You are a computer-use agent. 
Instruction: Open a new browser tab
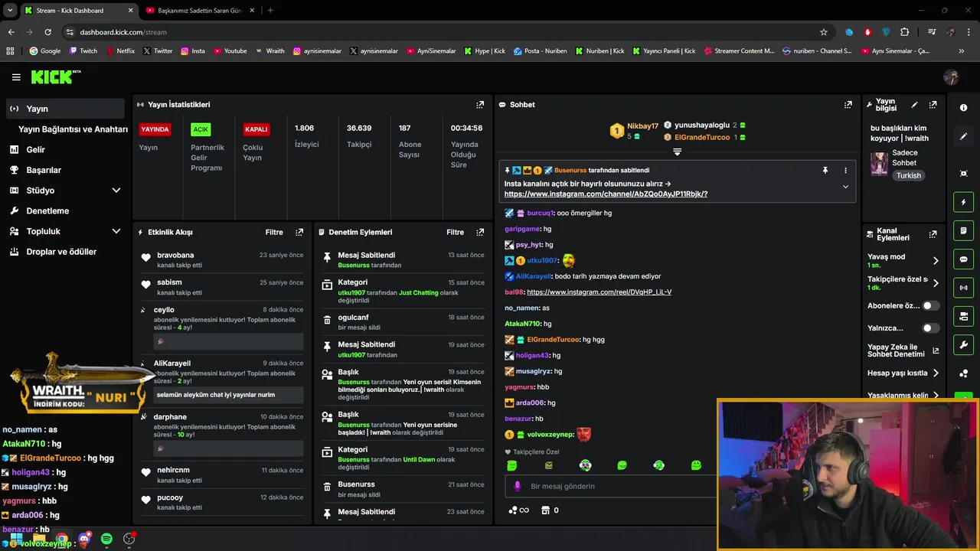[x=270, y=11]
